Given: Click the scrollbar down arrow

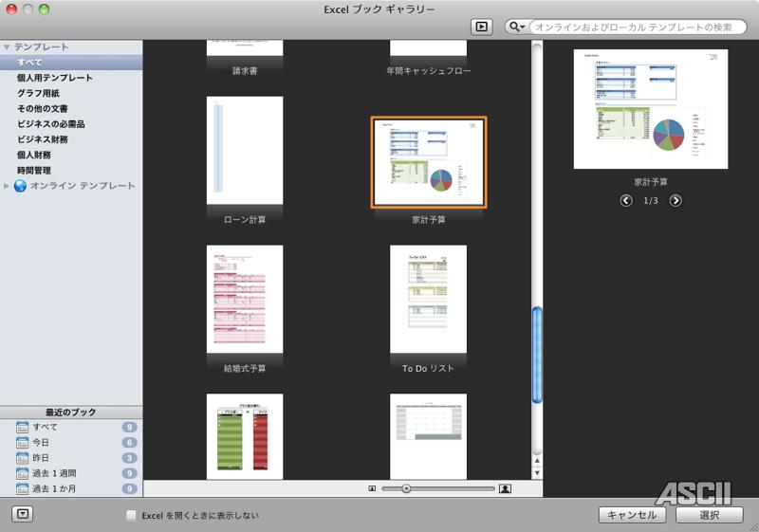Looking at the screenshot, I should coord(537,473).
